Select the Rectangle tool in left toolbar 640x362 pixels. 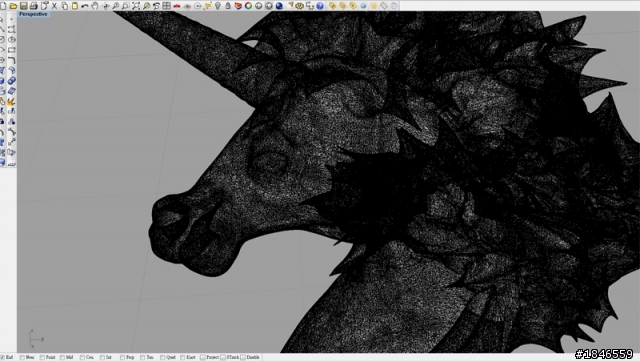pyautogui.click(x=11, y=50)
